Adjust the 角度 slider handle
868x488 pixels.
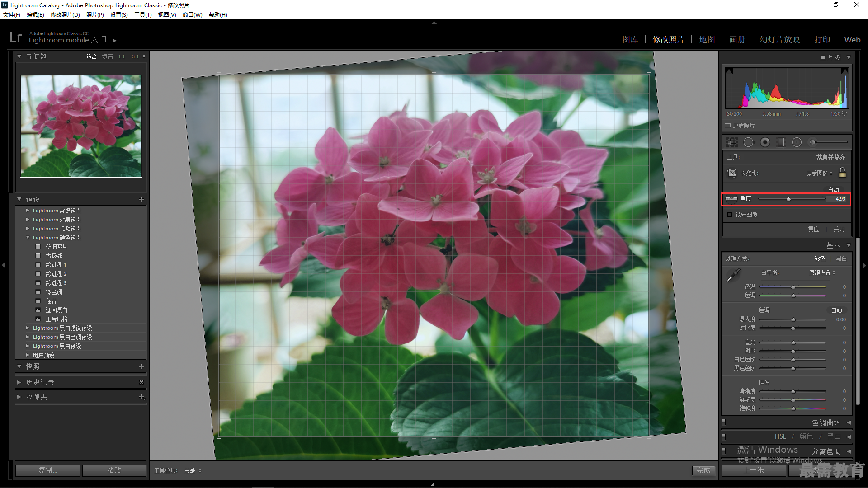pos(788,199)
